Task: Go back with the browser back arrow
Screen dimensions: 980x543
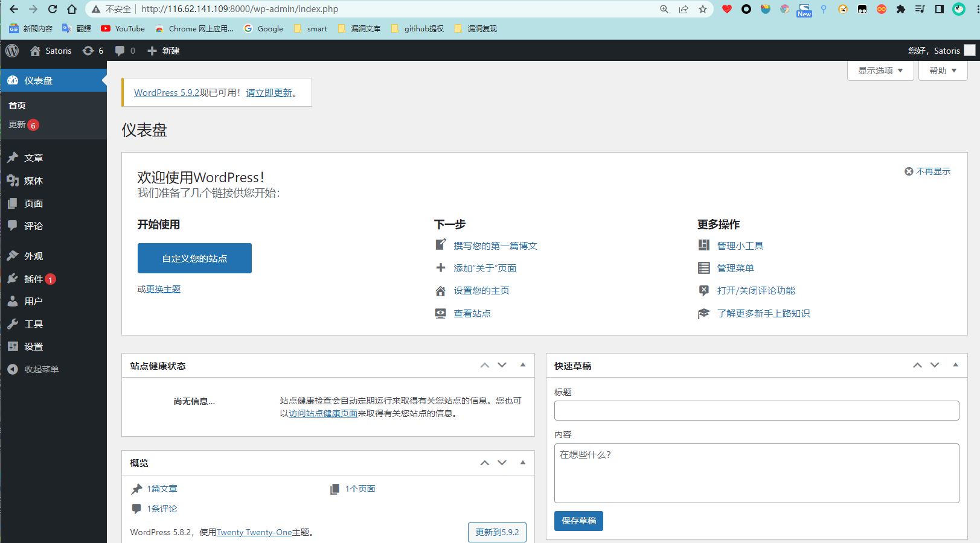Action: (x=14, y=9)
